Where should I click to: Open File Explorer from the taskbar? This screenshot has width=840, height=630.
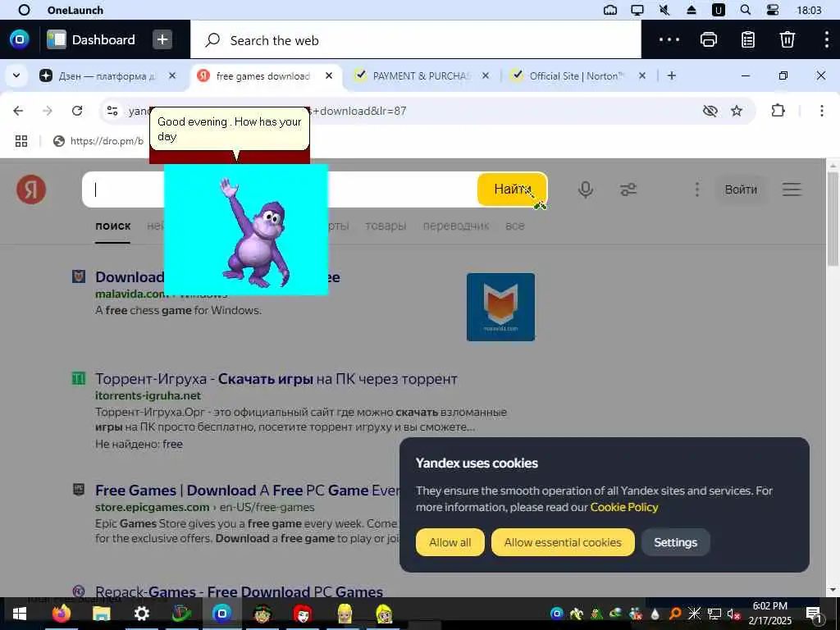(101, 614)
